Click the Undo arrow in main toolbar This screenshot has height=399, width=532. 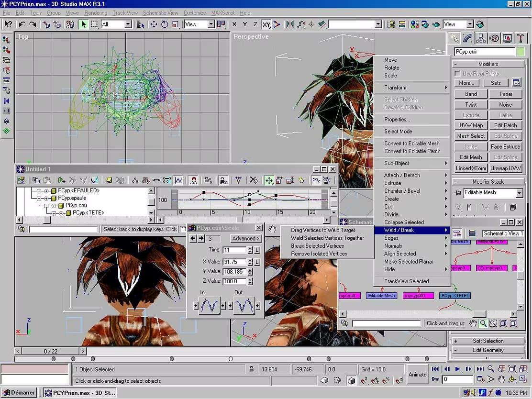pyautogui.click(x=22, y=24)
